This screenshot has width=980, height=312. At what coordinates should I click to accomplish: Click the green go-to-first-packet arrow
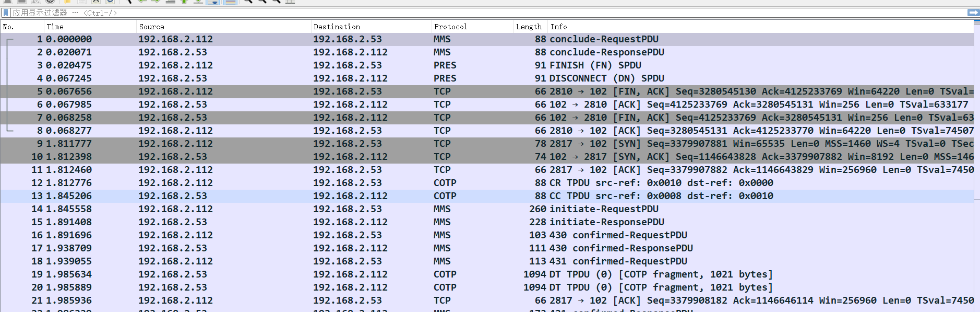[184, 2]
